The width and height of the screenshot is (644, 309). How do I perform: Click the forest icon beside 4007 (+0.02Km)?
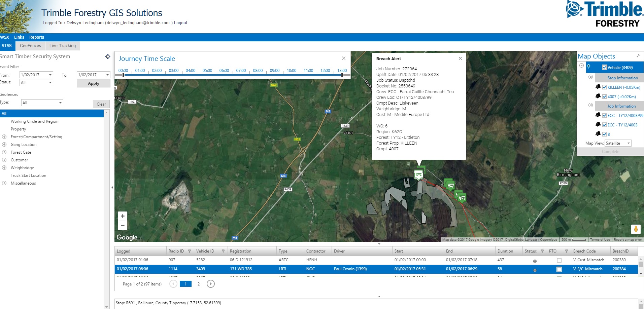[x=598, y=96]
